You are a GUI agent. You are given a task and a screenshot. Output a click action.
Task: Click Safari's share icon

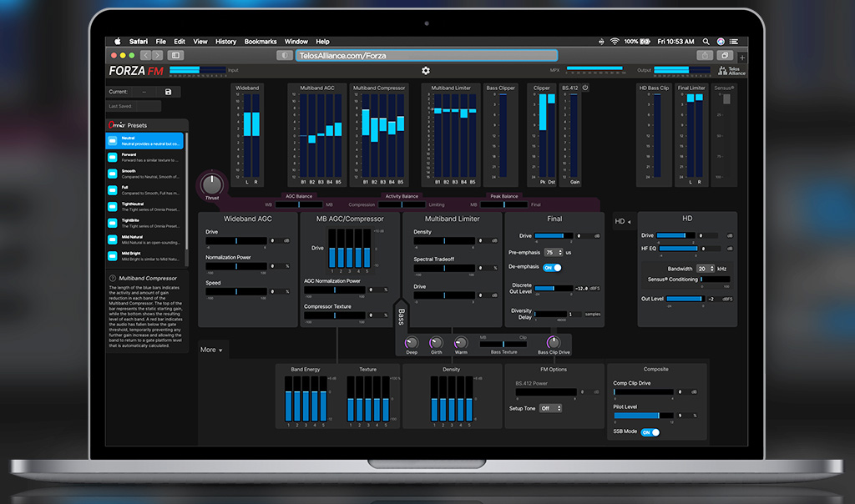click(705, 56)
